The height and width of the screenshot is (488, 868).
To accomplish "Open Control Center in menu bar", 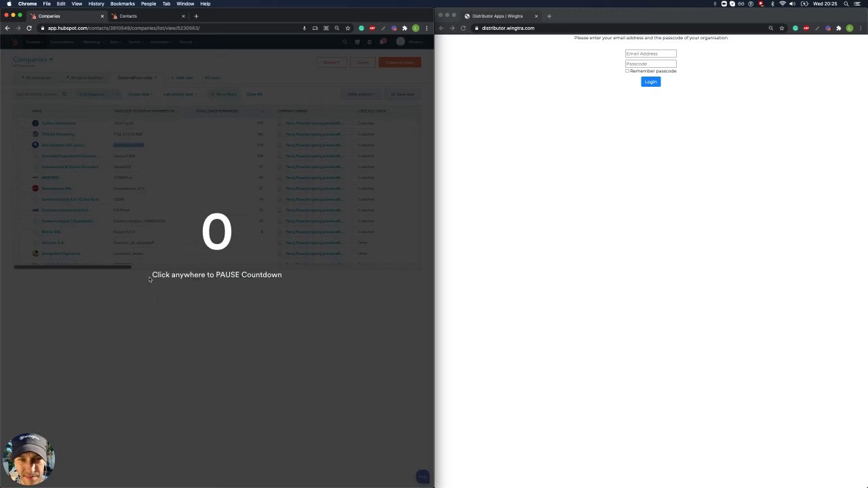I will pyautogui.click(x=858, y=3).
